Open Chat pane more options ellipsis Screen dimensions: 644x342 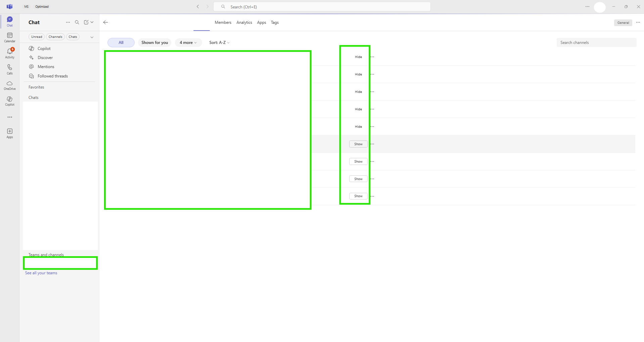coord(68,22)
